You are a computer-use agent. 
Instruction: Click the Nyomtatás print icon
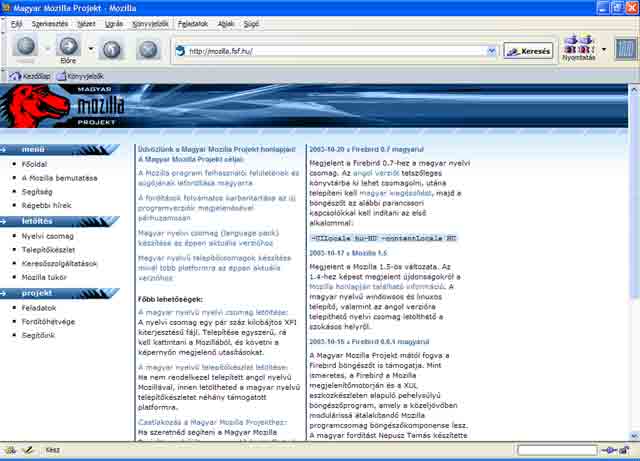[579, 48]
